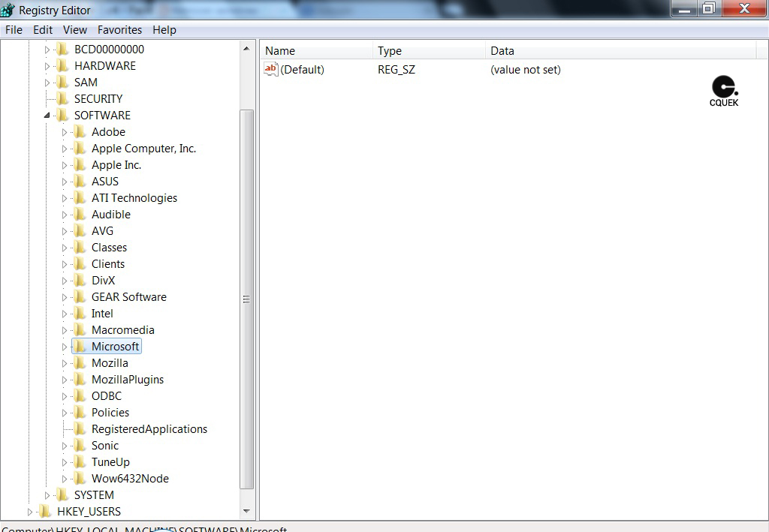Expand the GEAR Software key
Screen dimensions: 769x532
pyautogui.click(x=65, y=297)
